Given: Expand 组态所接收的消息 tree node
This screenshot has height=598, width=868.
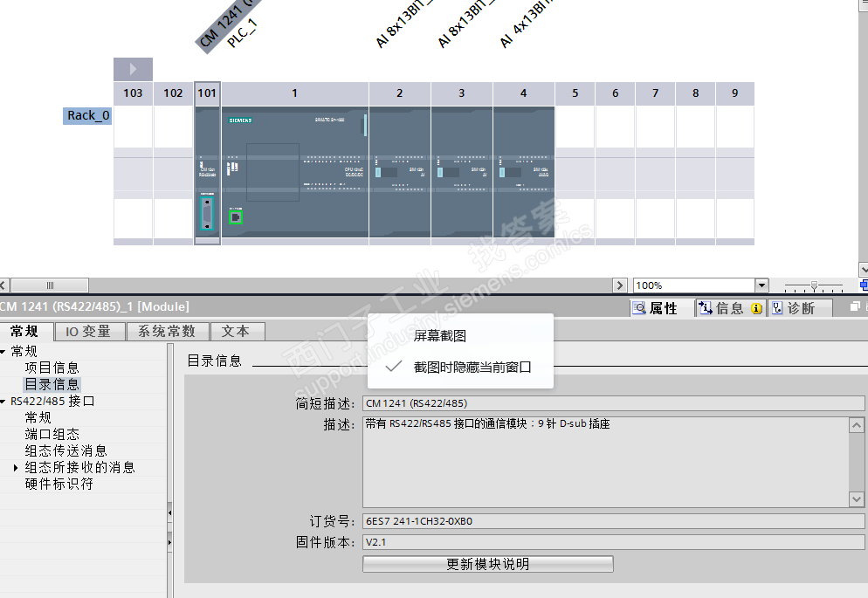Looking at the screenshot, I should tap(16, 468).
